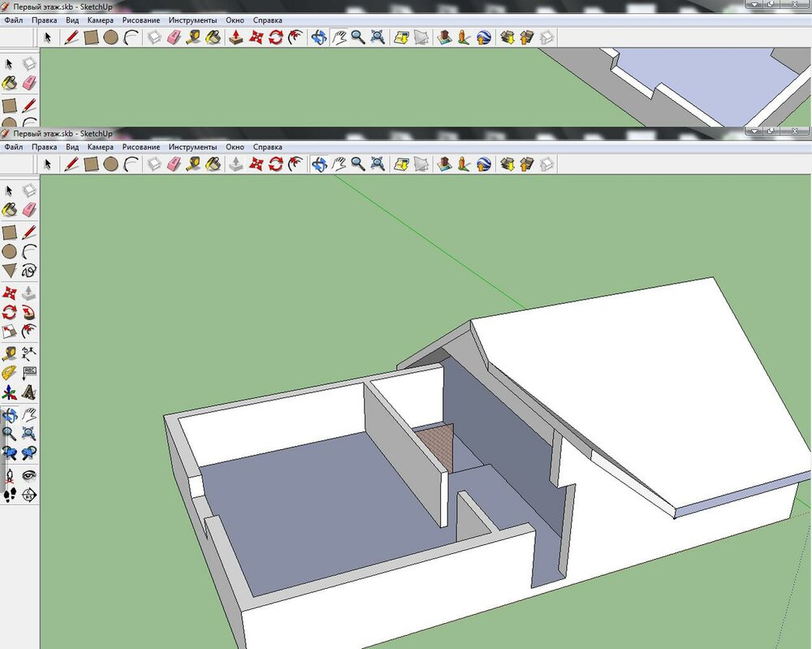Select the 3D Text tool
Viewport: 812px width, 649px height.
[30, 393]
